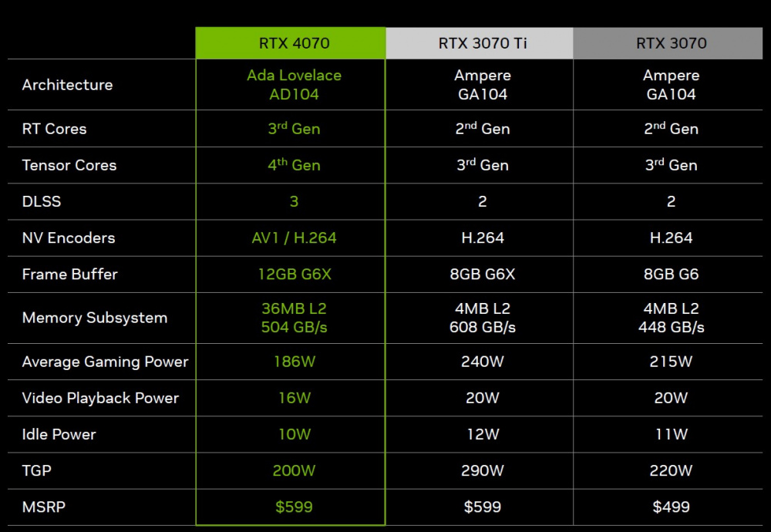Click the 290W TGP value
This screenshot has height=532, width=771.
(x=483, y=471)
